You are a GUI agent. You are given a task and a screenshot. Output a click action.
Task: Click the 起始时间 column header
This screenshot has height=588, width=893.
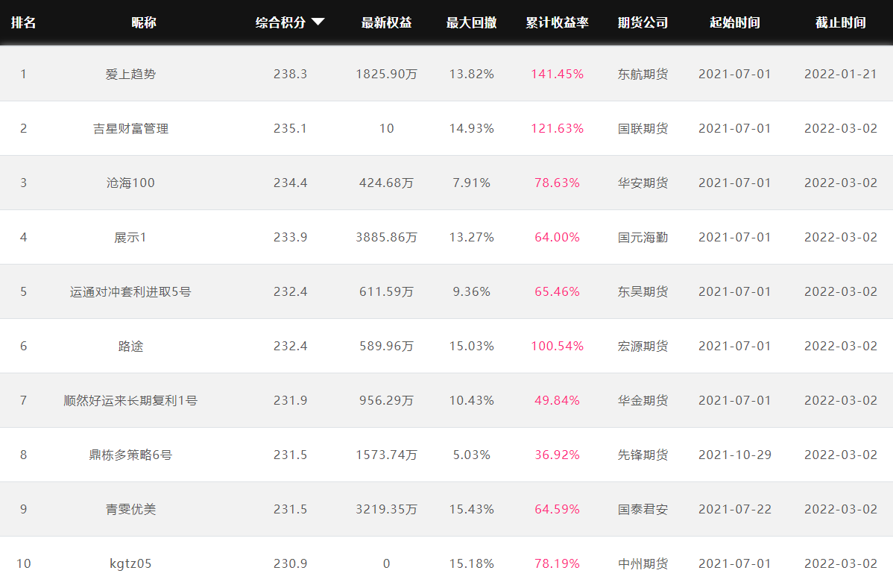point(735,23)
